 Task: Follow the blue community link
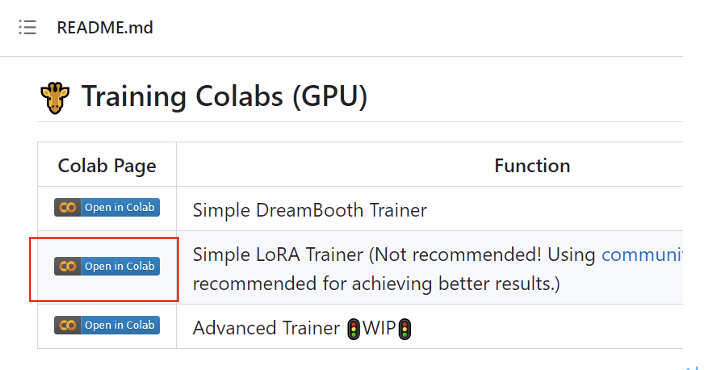[642, 255]
